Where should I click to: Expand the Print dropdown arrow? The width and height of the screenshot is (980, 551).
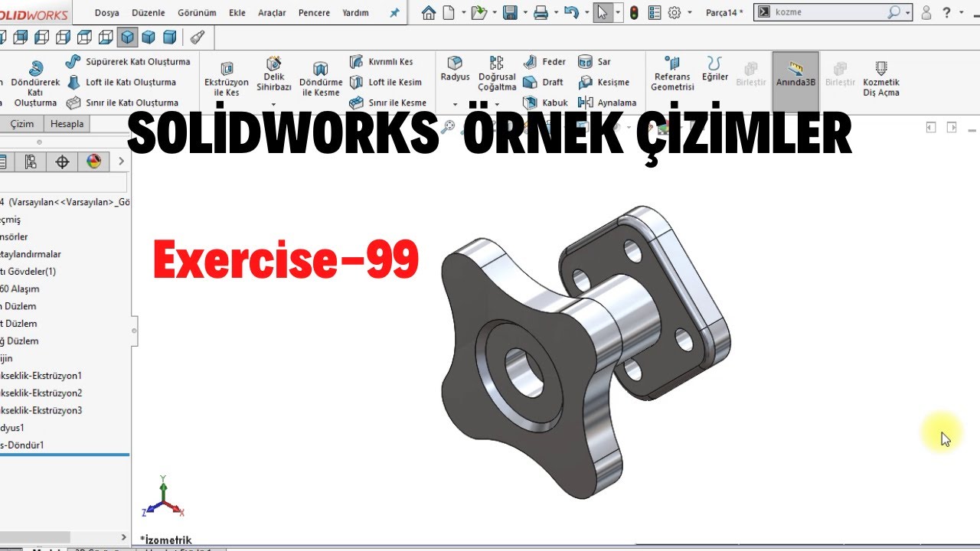click(x=555, y=13)
